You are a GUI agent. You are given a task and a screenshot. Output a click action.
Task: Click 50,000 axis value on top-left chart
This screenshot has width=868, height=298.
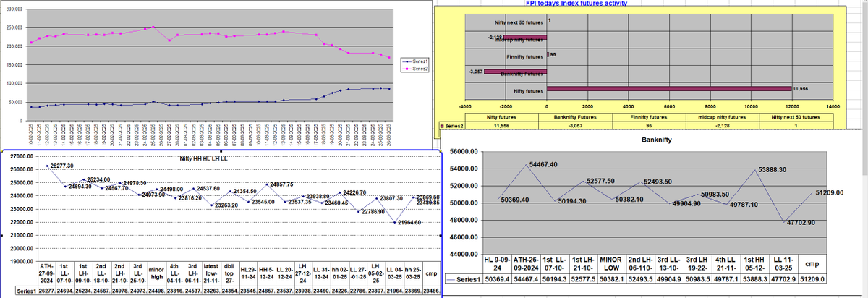16,102
